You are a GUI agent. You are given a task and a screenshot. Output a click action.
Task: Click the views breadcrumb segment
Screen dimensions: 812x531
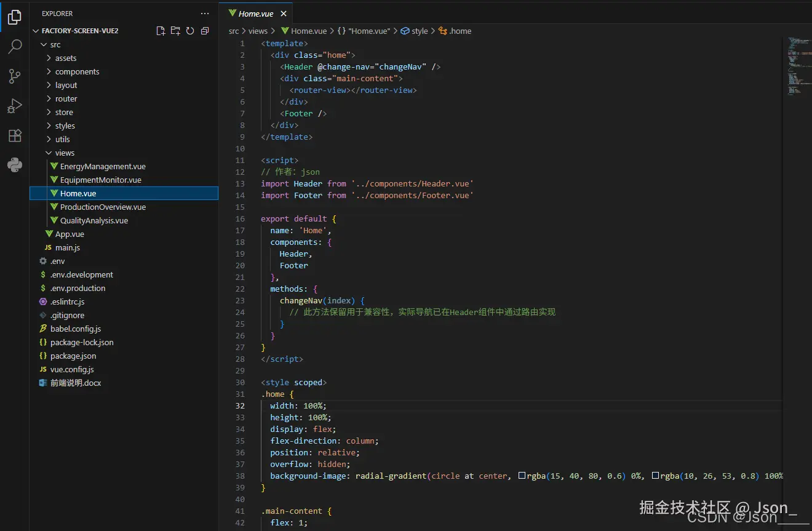(258, 31)
